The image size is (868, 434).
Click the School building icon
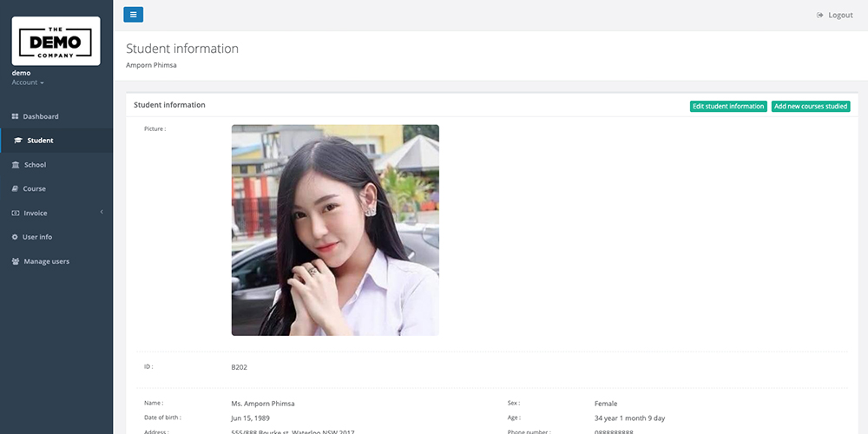tap(16, 165)
